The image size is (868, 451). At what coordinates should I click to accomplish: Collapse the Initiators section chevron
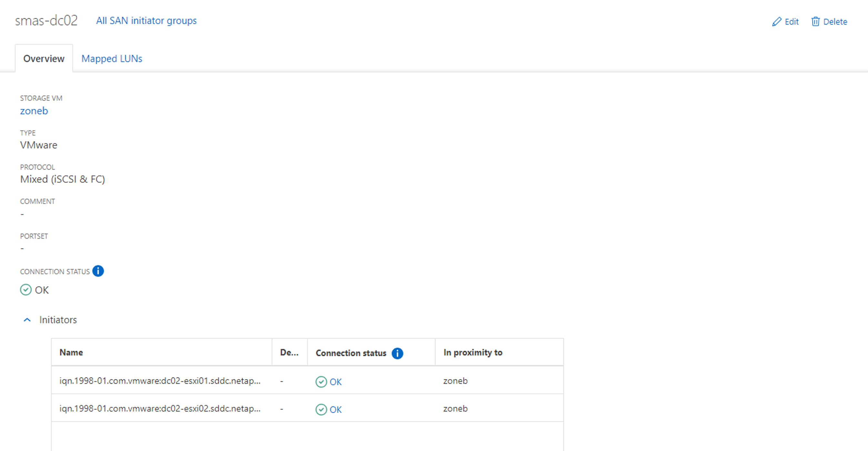(x=27, y=320)
